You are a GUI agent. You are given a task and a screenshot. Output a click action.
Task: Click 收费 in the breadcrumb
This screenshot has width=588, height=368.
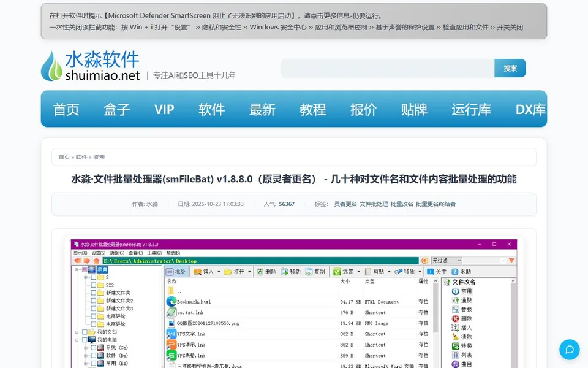99,157
